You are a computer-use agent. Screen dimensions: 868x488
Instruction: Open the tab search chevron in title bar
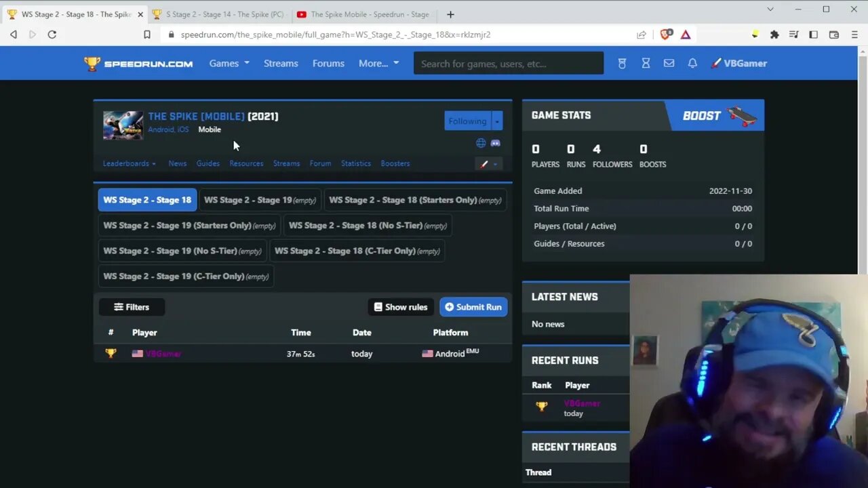[770, 9]
